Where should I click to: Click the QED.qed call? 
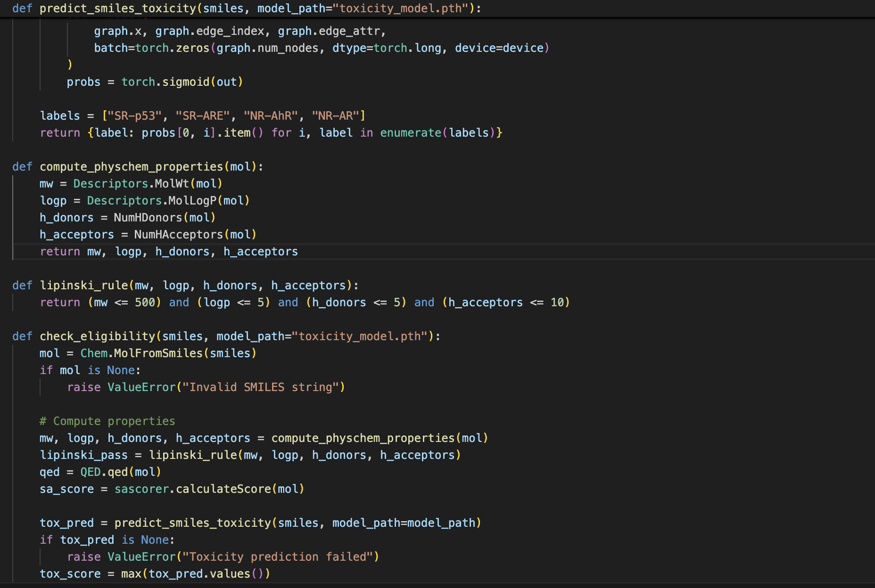point(121,472)
